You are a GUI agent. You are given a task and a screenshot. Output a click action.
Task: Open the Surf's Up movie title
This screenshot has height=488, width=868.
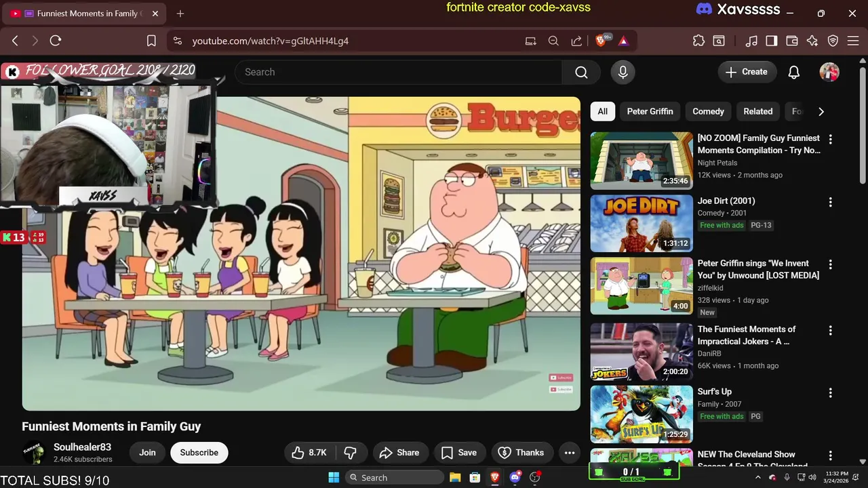coord(714,392)
